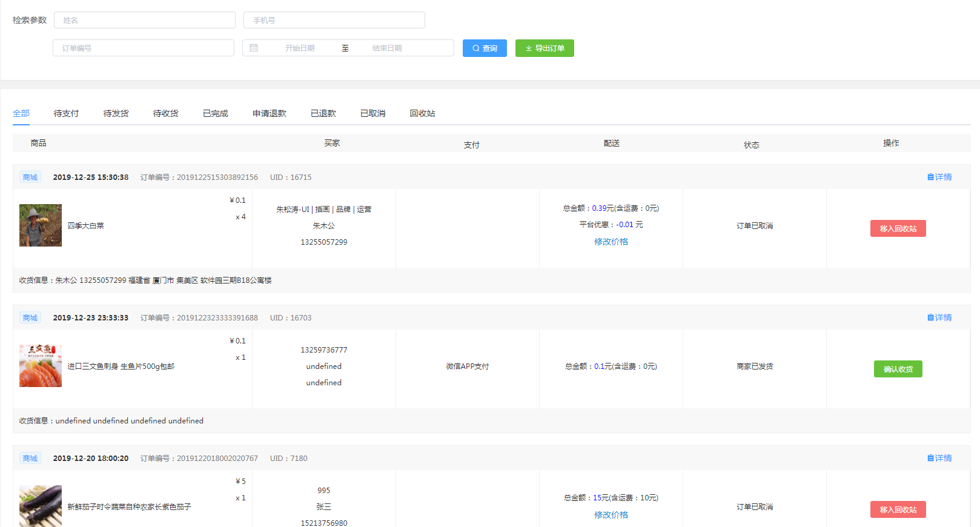Open 详情 for order 2019122515303892156
This screenshot has height=527, width=980.
pos(939,177)
